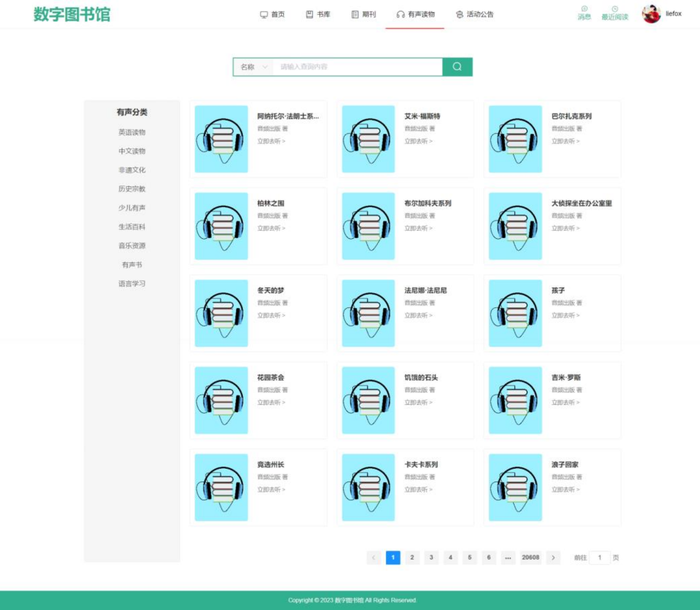The height and width of the screenshot is (610, 700).
Task: Go to next page arrow
Action: click(553, 557)
